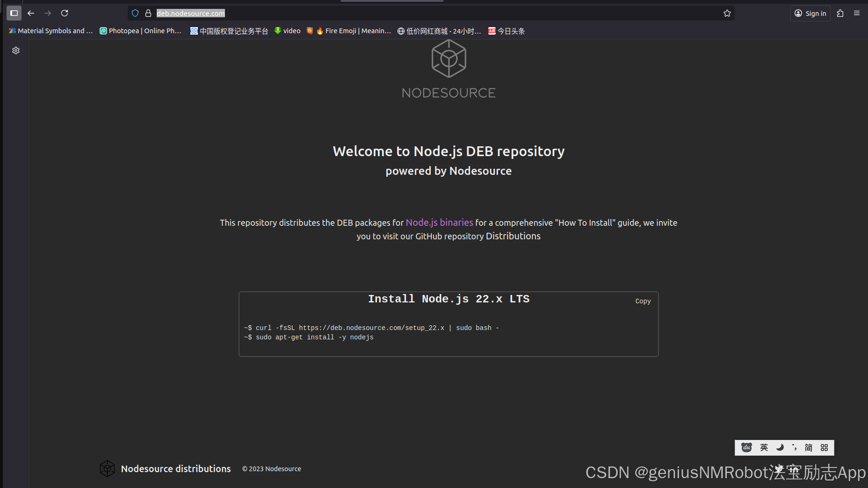Viewport: 868px width, 488px height.
Task: Go back to the previous page
Action: click(31, 13)
